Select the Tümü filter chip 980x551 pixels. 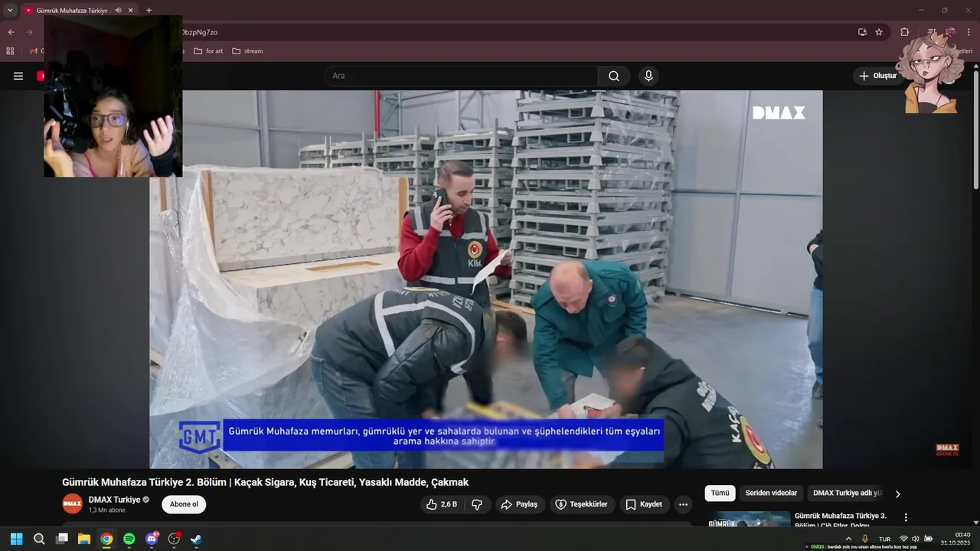(720, 494)
